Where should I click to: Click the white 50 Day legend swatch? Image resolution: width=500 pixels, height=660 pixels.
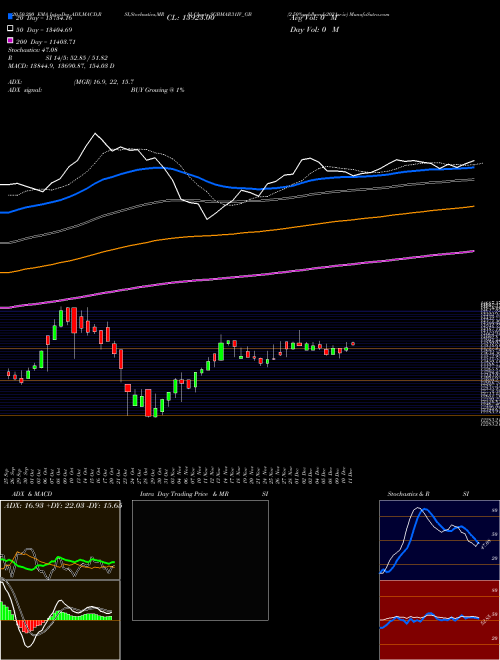click(10, 29)
